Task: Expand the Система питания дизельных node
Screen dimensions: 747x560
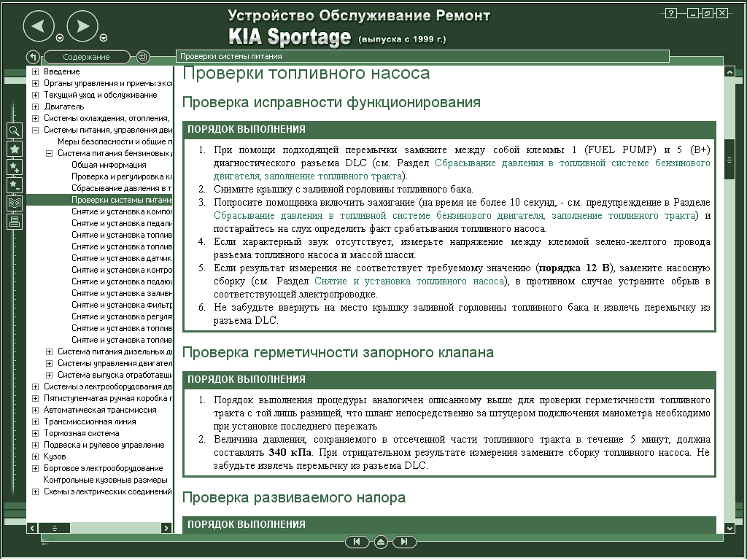Action: coord(49,351)
